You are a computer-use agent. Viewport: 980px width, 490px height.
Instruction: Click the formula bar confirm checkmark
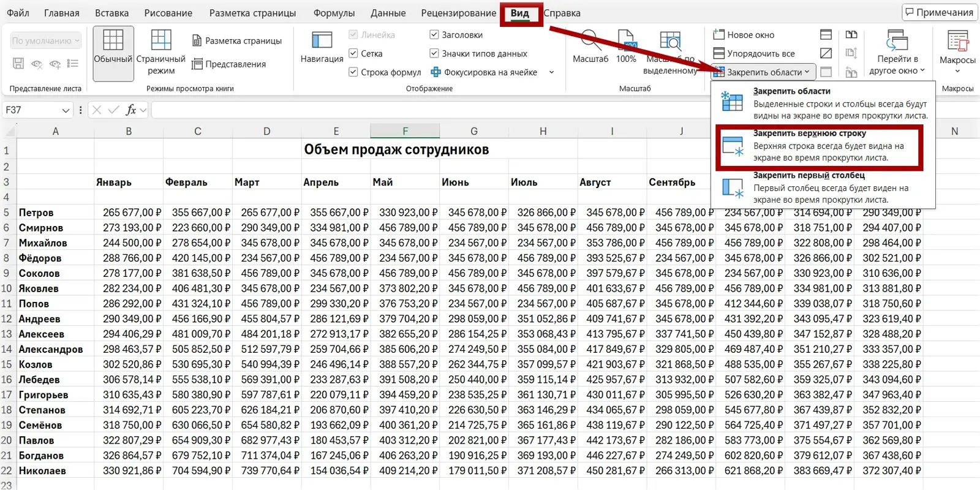click(113, 110)
